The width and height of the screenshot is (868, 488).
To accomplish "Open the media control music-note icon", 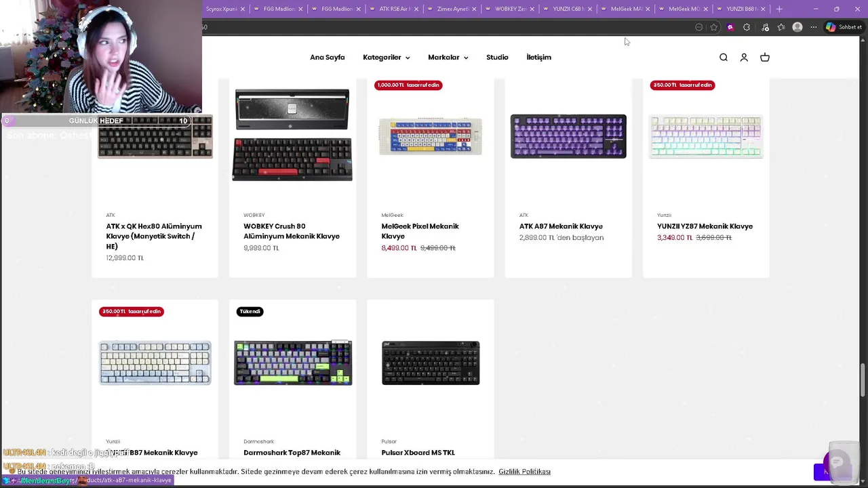I will click(765, 27).
